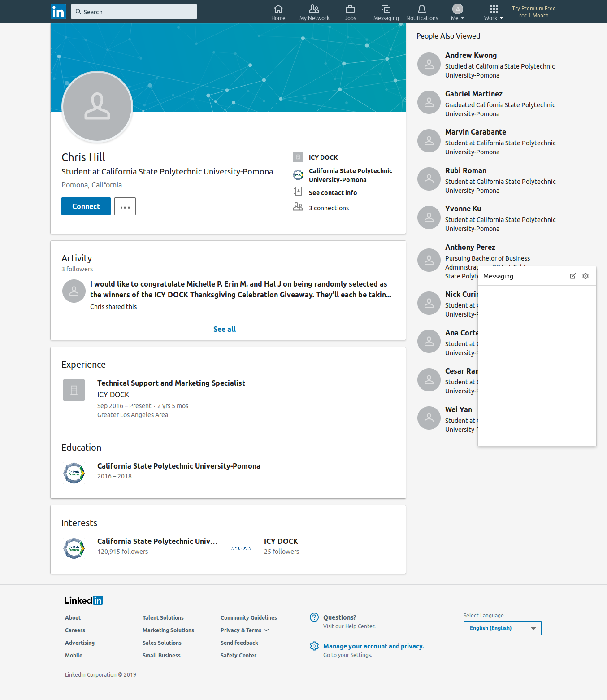This screenshot has height=700, width=607.
Task: Open Andrew Kwong's profile name
Action: tap(471, 55)
